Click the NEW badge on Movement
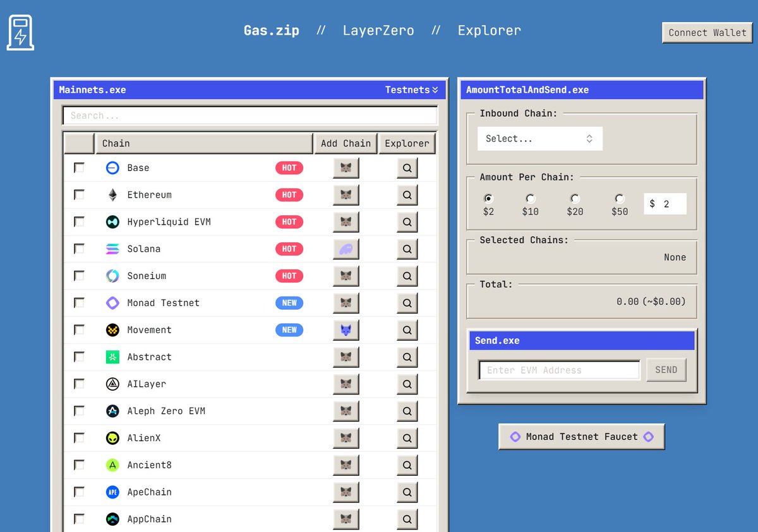 (289, 330)
